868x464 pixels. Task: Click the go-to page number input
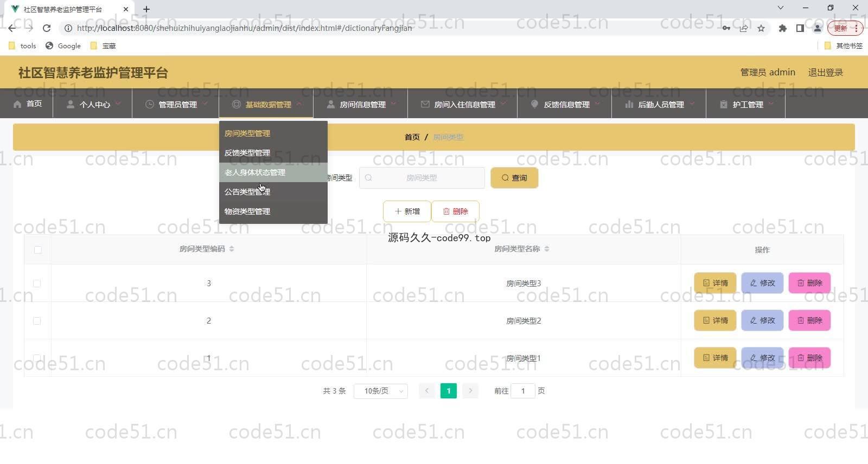(523, 391)
